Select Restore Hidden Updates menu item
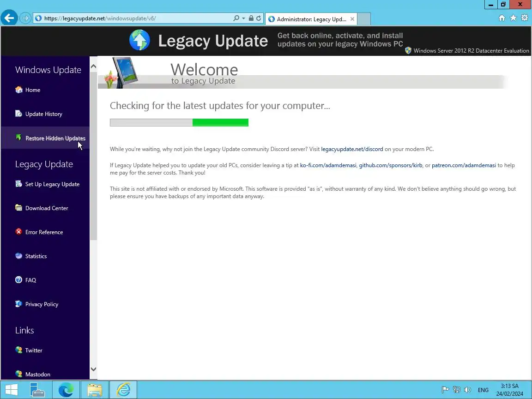The width and height of the screenshot is (532, 399). click(x=55, y=138)
